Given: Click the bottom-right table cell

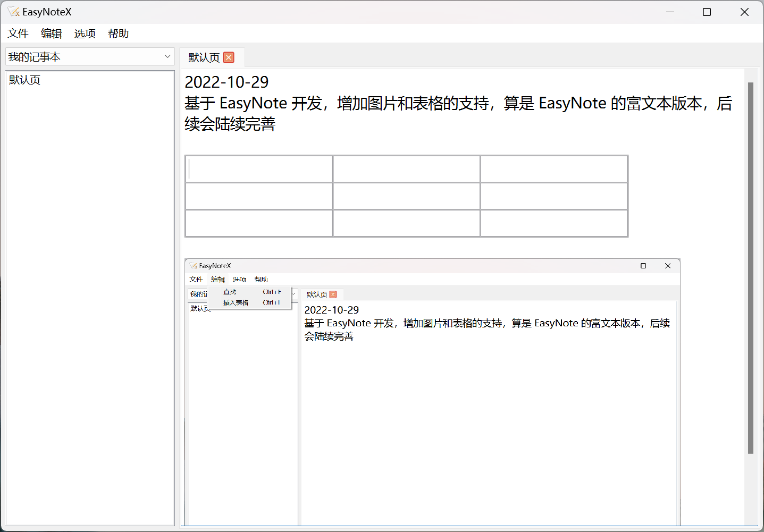Looking at the screenshot, I should coord(554,223).
